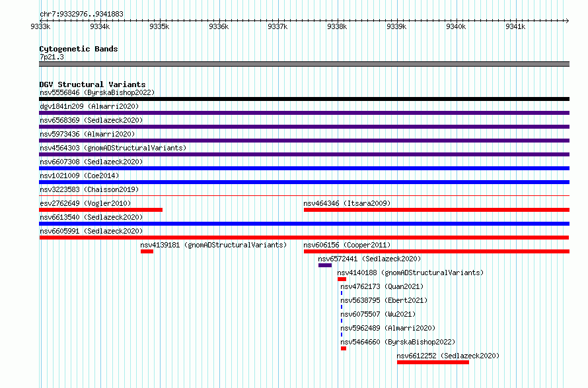Click the short red nsv4139181 bar
This screenshot has height=388, width=588.
(147, 251)
